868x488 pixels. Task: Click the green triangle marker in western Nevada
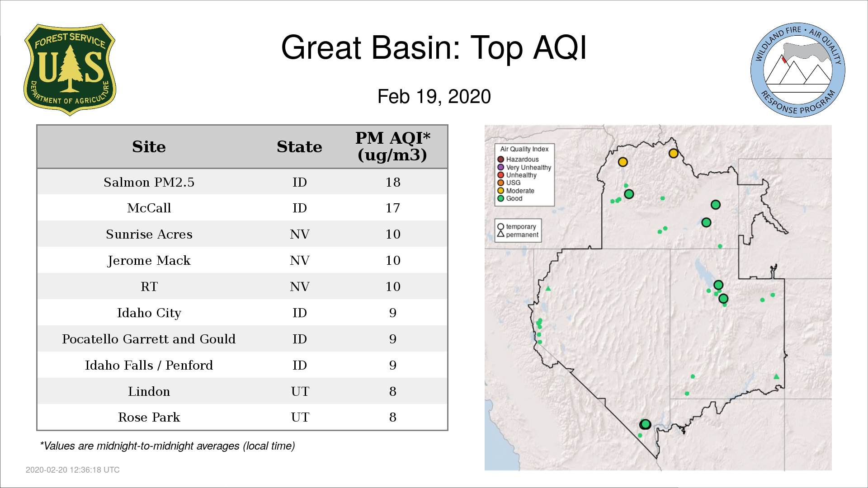(x=548, y=288)
